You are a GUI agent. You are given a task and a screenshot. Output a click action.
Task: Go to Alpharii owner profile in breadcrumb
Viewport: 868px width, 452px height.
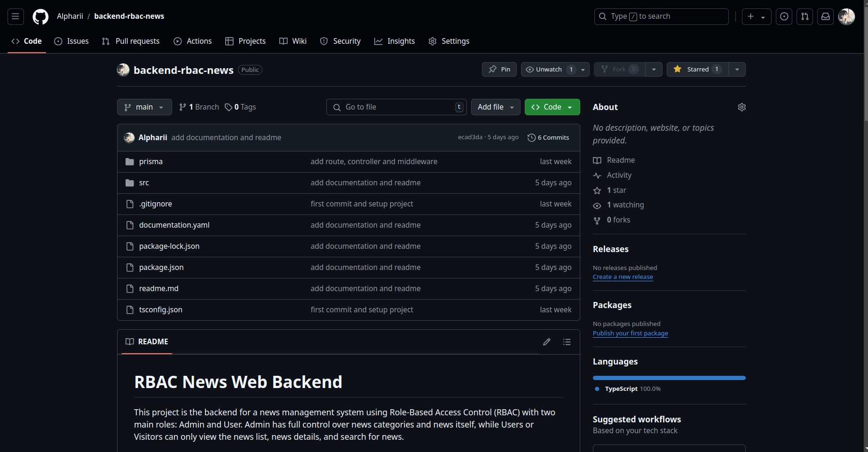point(70,16)
